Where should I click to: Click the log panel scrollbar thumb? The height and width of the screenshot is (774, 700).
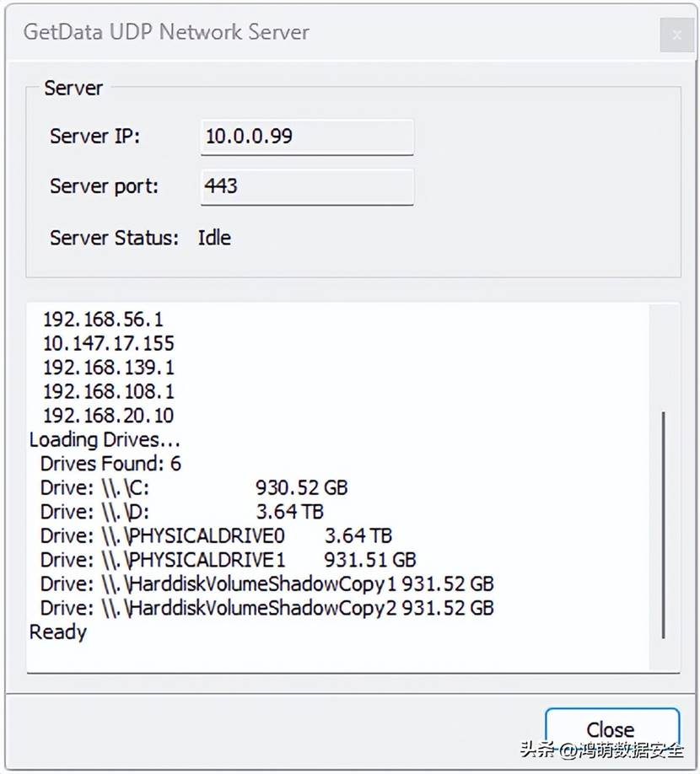pos(664,524)
